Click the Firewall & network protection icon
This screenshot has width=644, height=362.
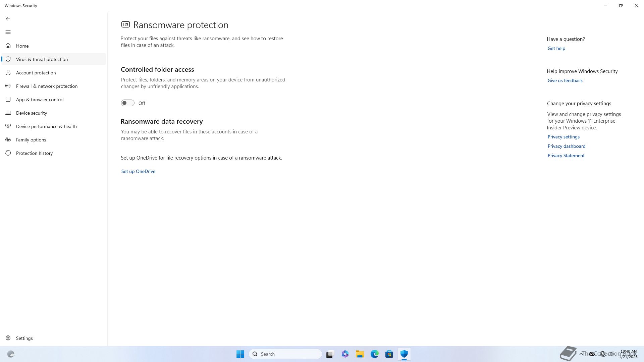(x=8, y=86)
